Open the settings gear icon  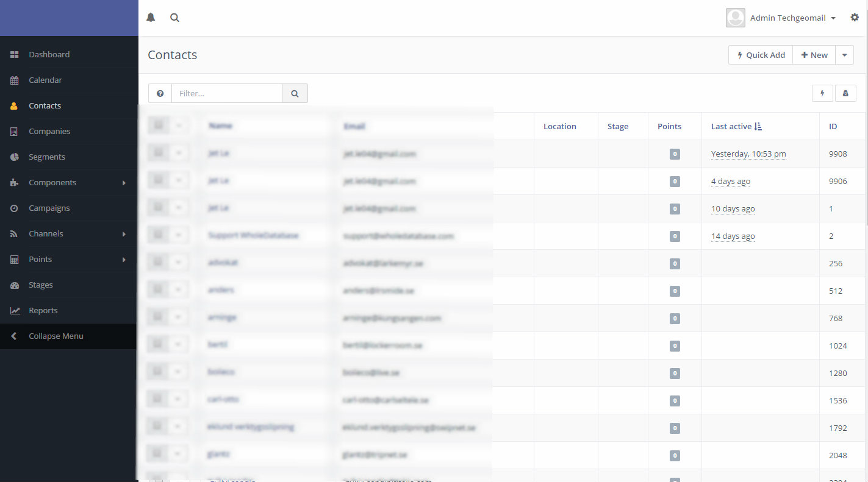[855, 18]
